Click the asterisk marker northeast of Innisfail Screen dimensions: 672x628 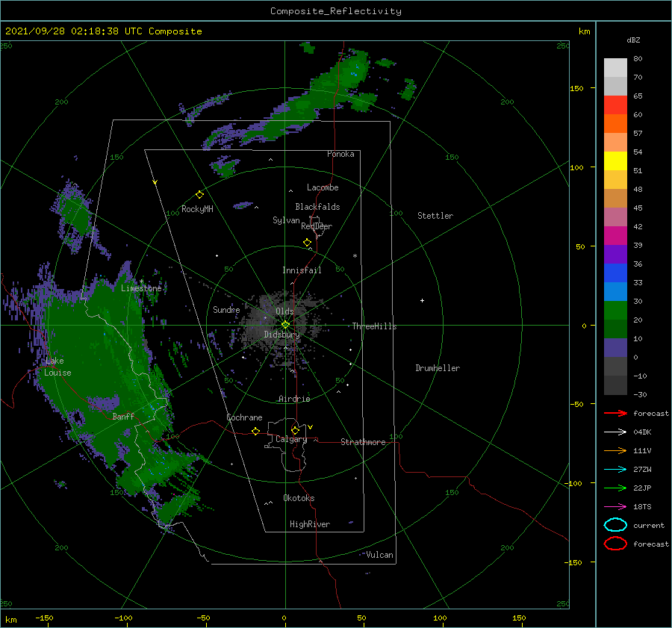click(355, 256)
